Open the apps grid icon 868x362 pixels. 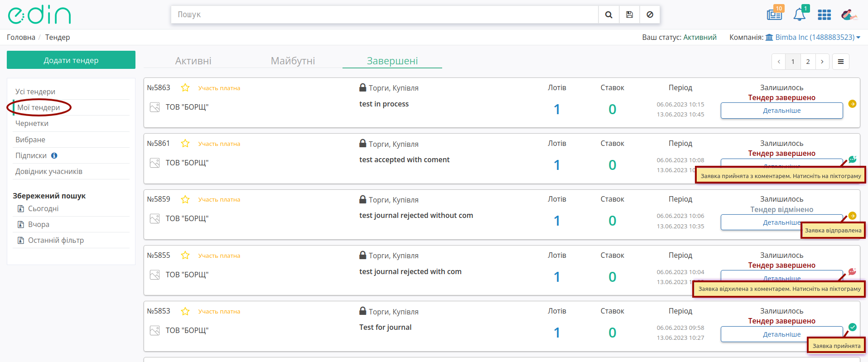pos(824,15)
